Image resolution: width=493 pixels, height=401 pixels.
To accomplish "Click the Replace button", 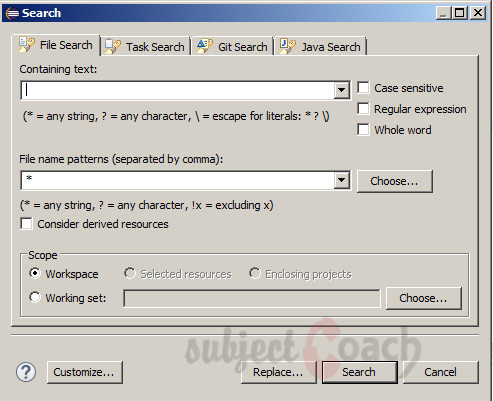I will coord(278,372).
